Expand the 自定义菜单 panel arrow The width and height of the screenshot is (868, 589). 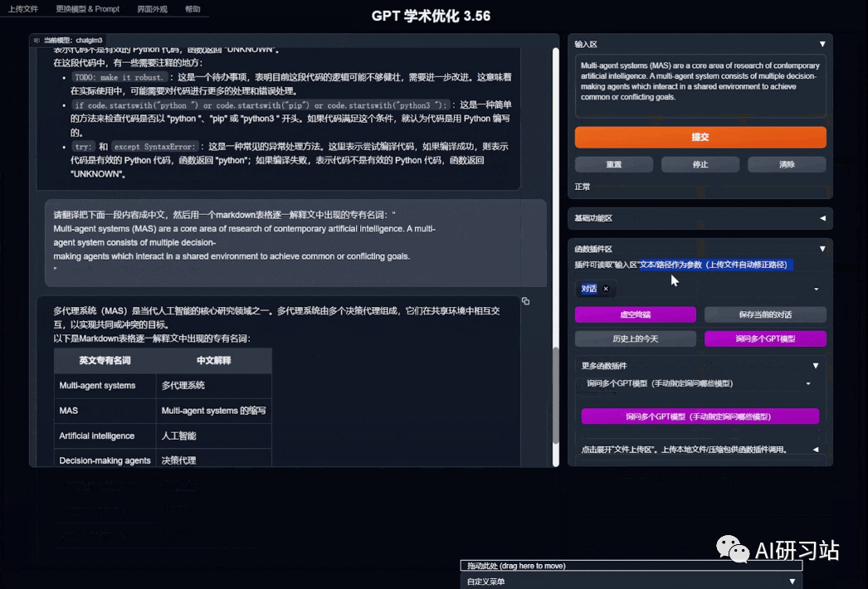pyautogui.click(x=792, y=582)
